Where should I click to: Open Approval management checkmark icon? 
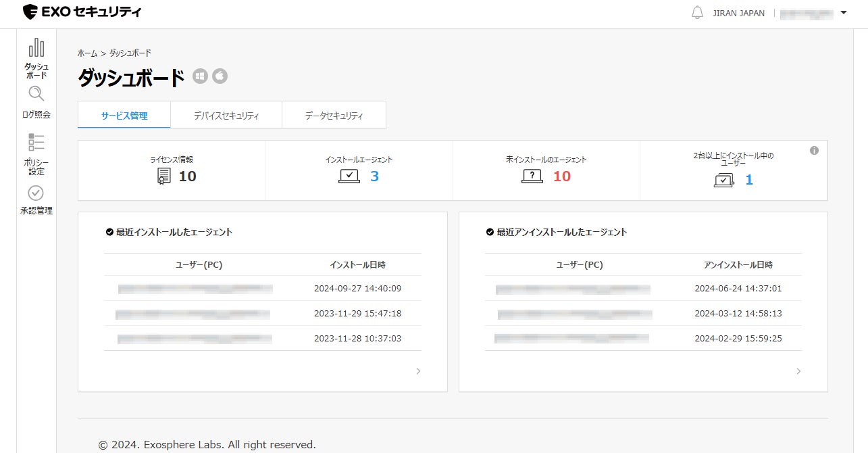(x=36, y=193)
